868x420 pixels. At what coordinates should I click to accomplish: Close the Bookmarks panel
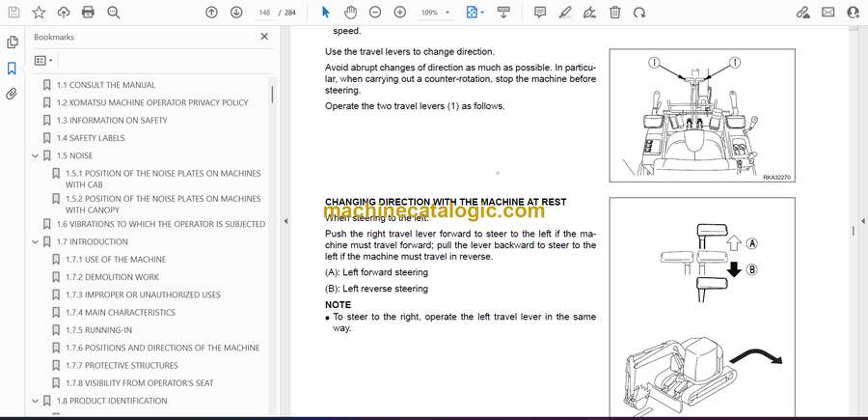264,37
